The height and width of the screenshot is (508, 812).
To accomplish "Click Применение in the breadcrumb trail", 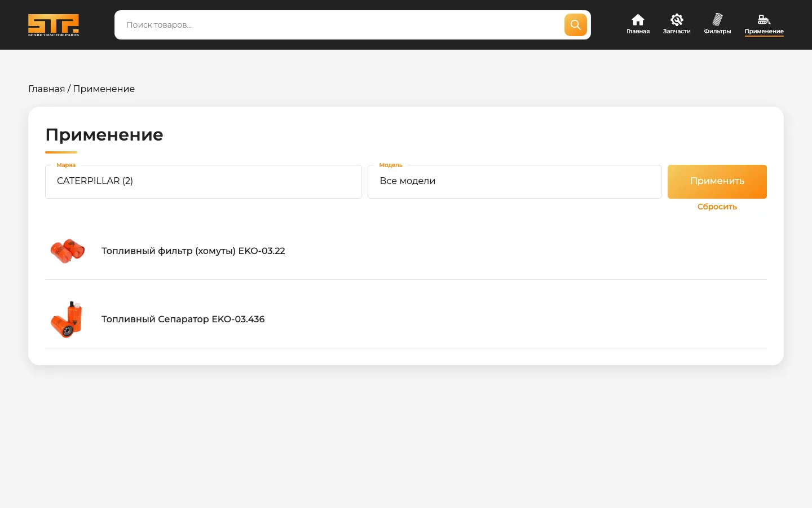I will (104, 89).
